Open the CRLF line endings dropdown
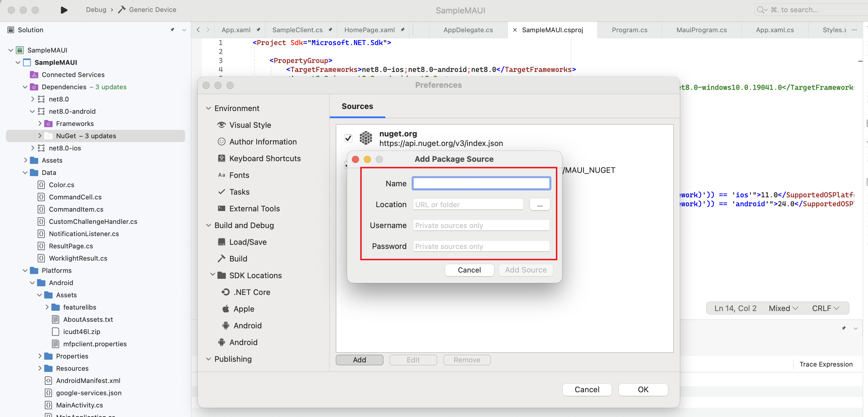This screenshot has height=417, width=868. click(825, 308)
